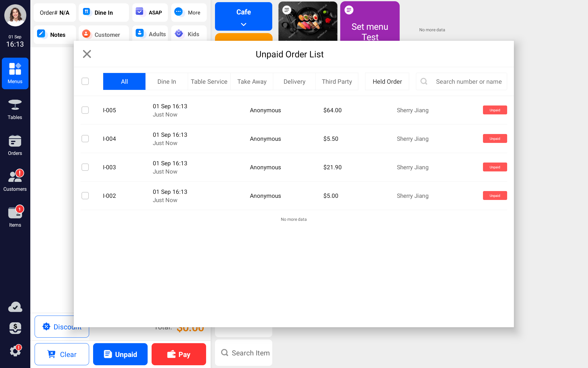Toggle the select-all orders checkbox
This screenshot has height=368, width=588.
85,81
